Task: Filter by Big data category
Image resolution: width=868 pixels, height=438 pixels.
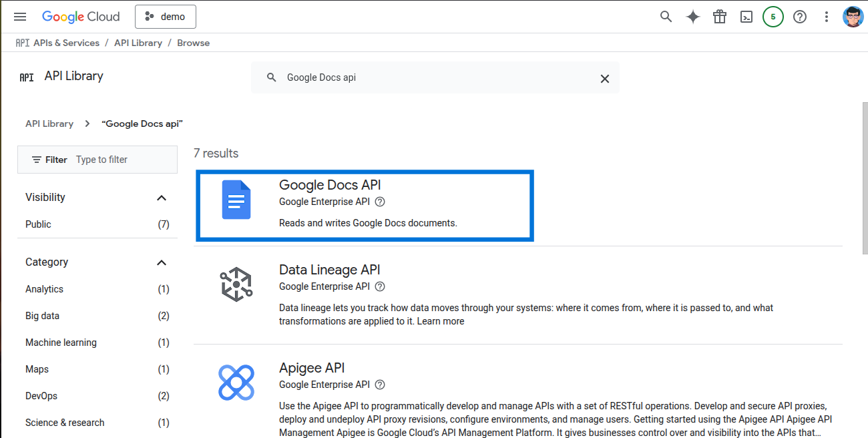Action: tap(97, 316)
